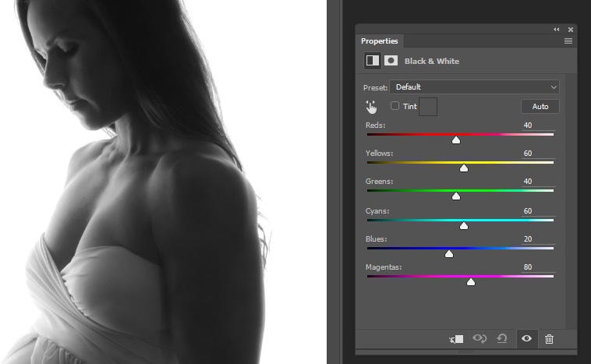Viewport: 591px width, 364px height.
Task: Open the Properties panel flyout menu
Action: (x=568, y=41)
